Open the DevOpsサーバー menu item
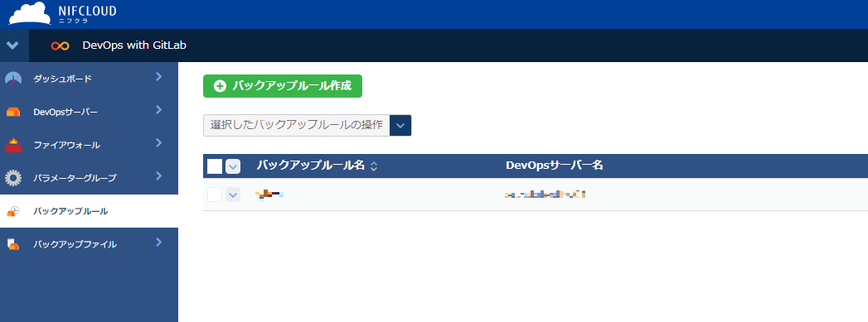The image size is (868, 322). 90,112
